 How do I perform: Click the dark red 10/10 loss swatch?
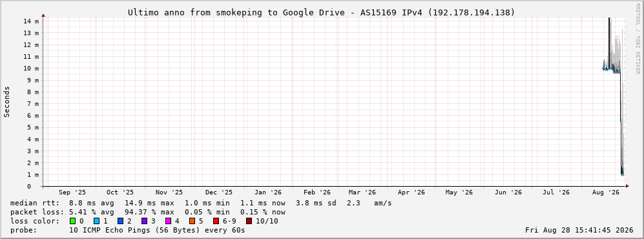[249, 222]
